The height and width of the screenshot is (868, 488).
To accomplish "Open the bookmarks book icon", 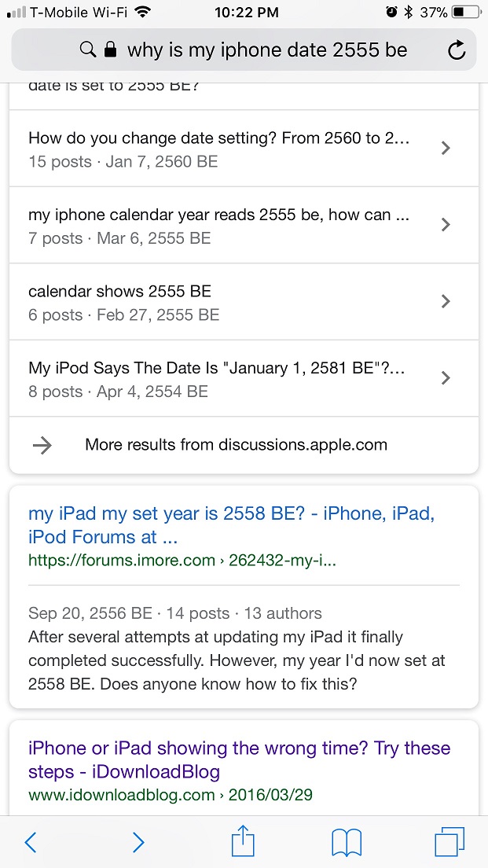I will tap(347, 842).
